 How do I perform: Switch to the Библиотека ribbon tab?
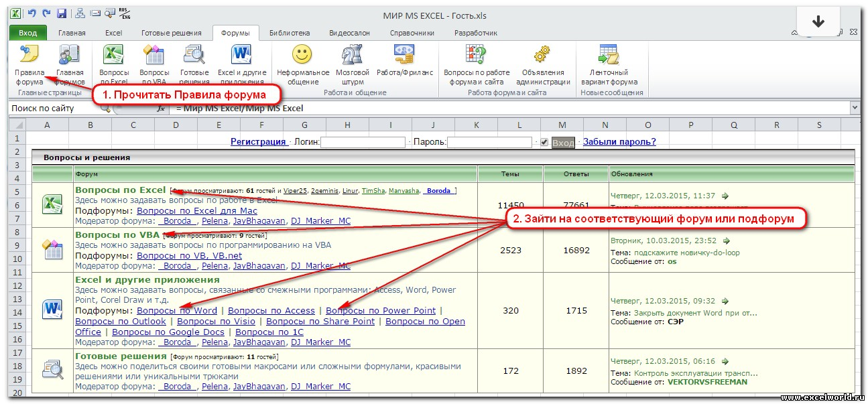pos(290,33)
